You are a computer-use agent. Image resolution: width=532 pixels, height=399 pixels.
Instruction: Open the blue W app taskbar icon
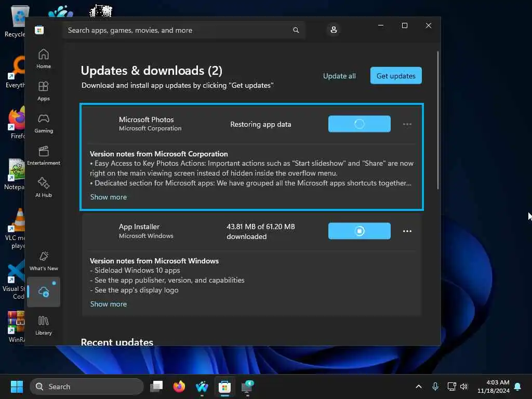(202, 387)
